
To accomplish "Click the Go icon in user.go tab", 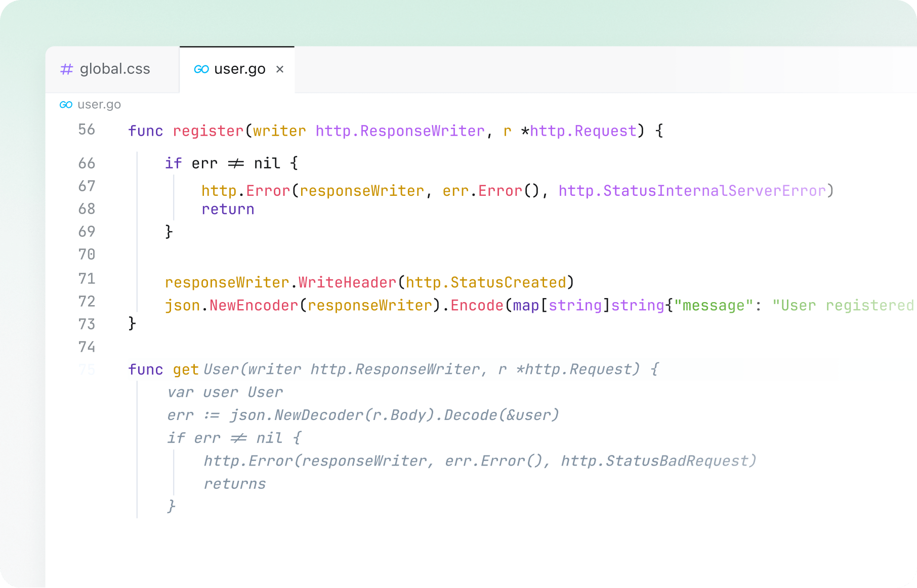I will coord(201,69).
